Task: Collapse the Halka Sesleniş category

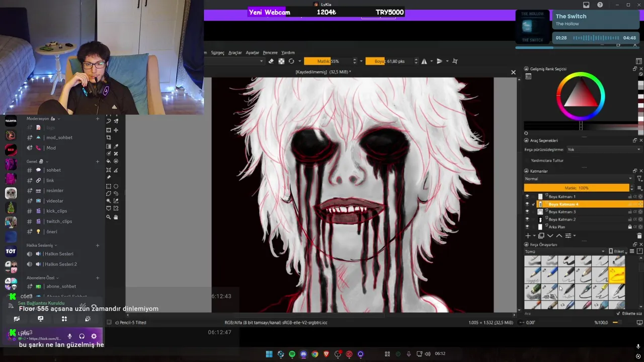Action: (42, 245)
